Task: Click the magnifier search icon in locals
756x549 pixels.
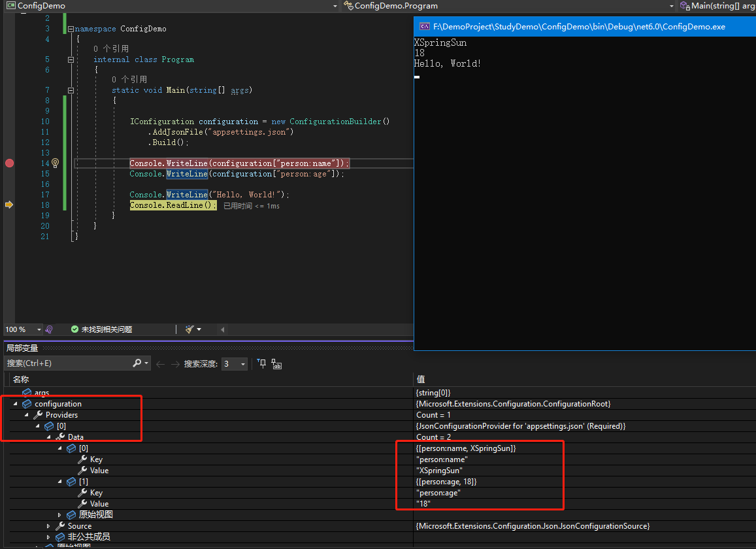Action: click(x=137, y=363)
